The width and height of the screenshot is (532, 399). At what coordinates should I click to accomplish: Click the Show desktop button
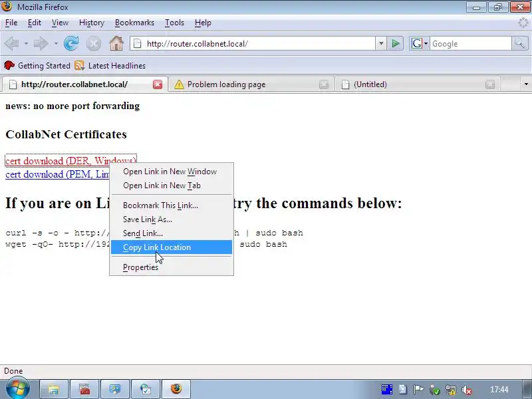pyautogui.click(x=527, y=389)
